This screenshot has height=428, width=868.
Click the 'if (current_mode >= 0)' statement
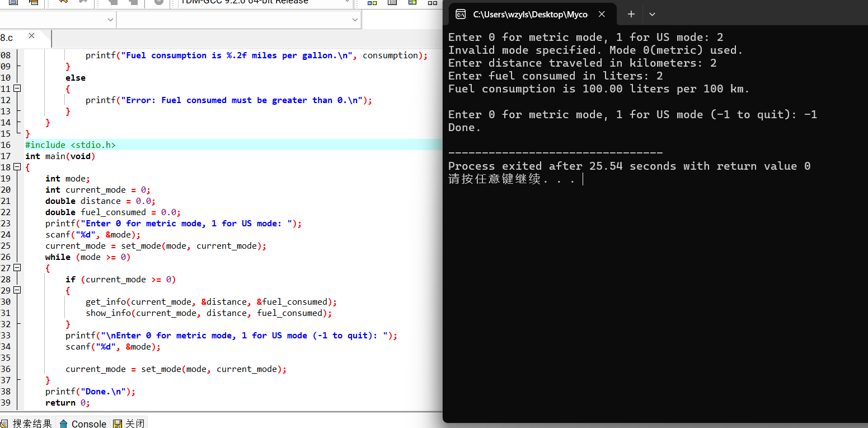121,279
